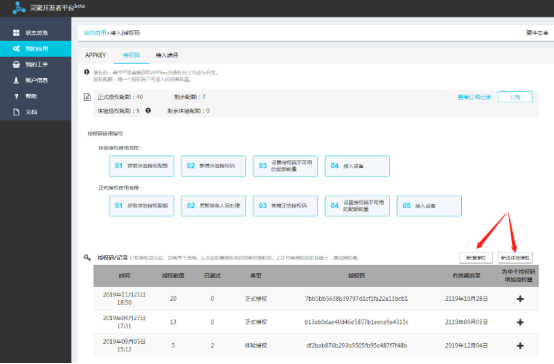
Task: Click the left button above the records table
Action: [476, 258]
